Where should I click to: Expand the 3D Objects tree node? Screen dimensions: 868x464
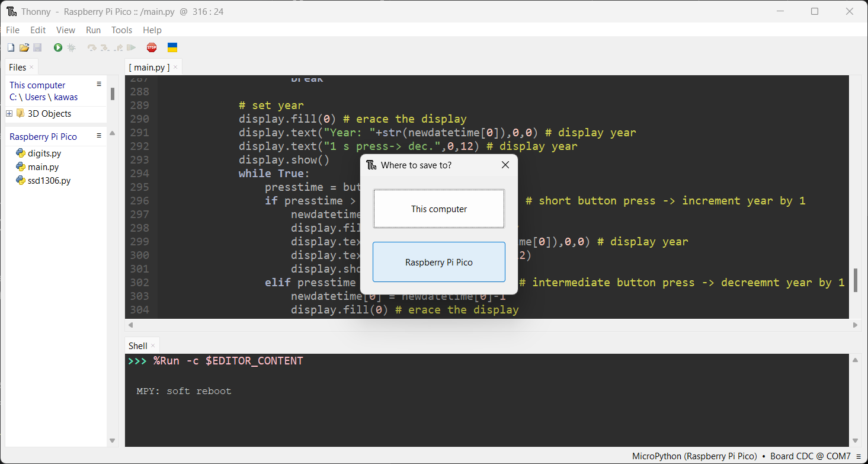point(9,113)
